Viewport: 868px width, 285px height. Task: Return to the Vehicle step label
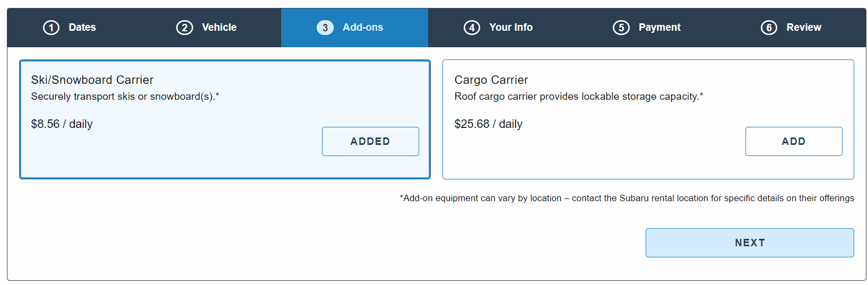click(219, 28)
